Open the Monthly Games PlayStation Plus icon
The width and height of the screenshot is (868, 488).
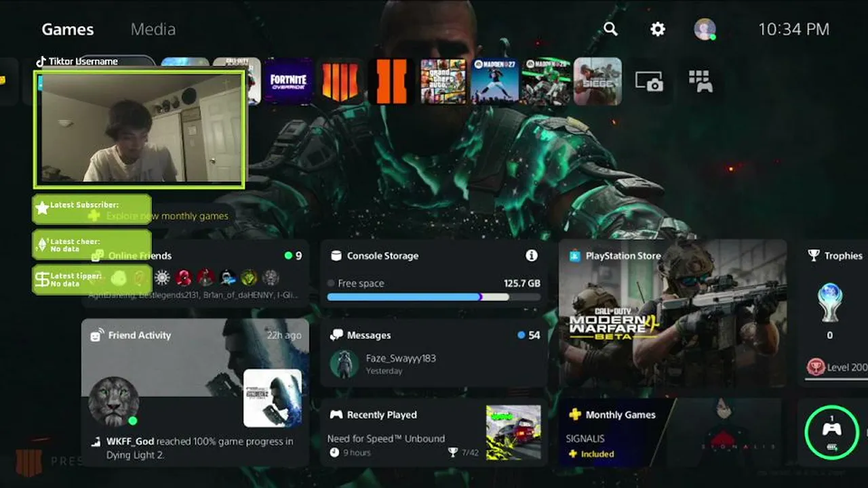(x=575, y=414)
